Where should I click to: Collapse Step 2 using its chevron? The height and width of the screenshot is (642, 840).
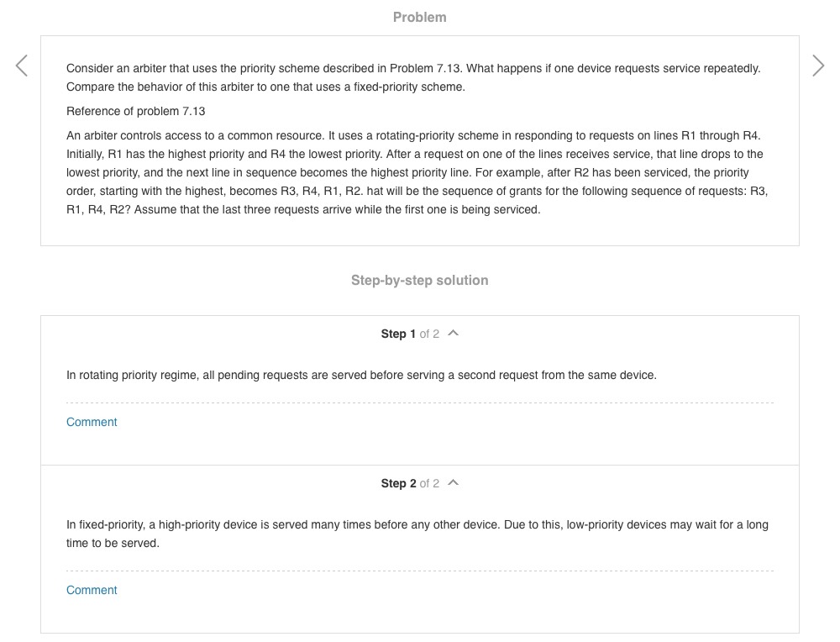pos(454,483)
